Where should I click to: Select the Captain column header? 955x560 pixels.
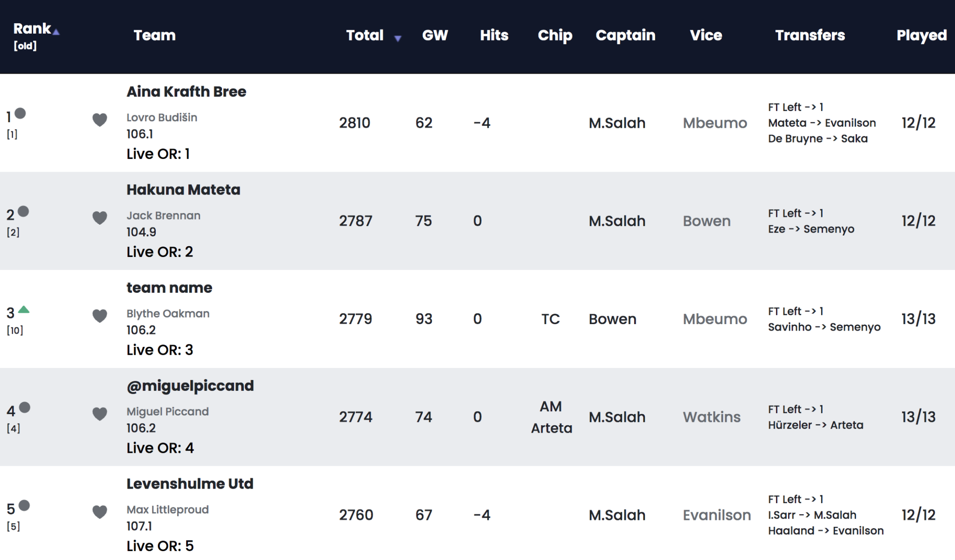tap(625, 35)
